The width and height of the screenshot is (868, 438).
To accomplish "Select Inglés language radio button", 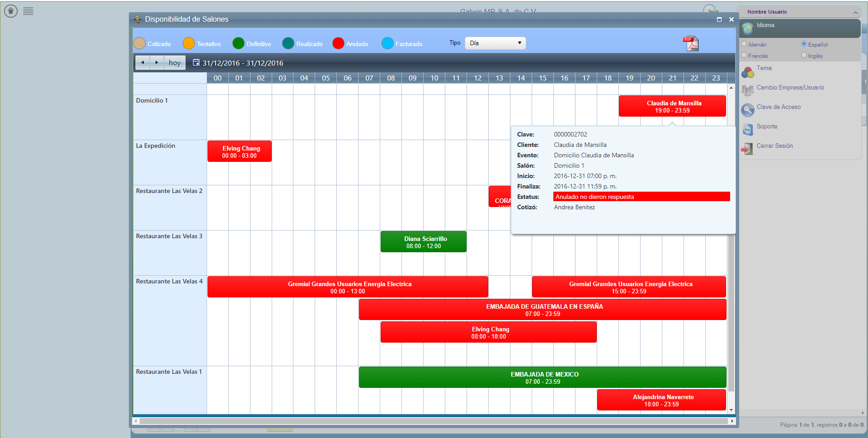I will [x=804, y=55].
